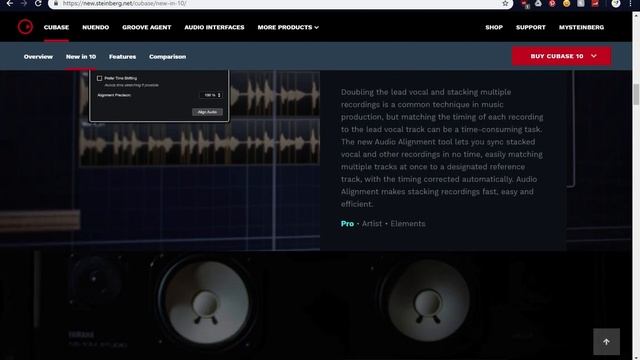This screenshot has width=640, height=360.
Task: Click the Elements edition label
Action: pyautogui.click(x=408, y=224)
